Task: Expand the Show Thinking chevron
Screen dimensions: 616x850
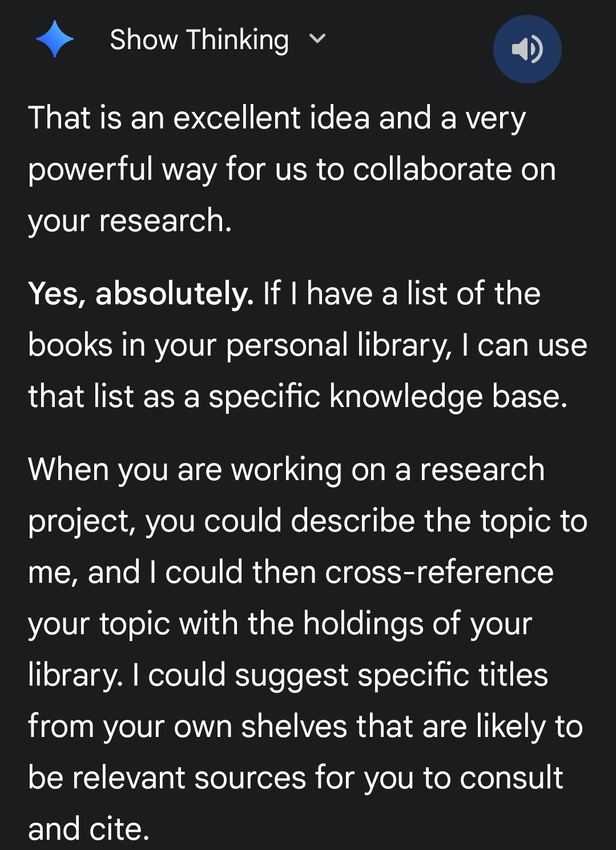Action: coord(317,39)
